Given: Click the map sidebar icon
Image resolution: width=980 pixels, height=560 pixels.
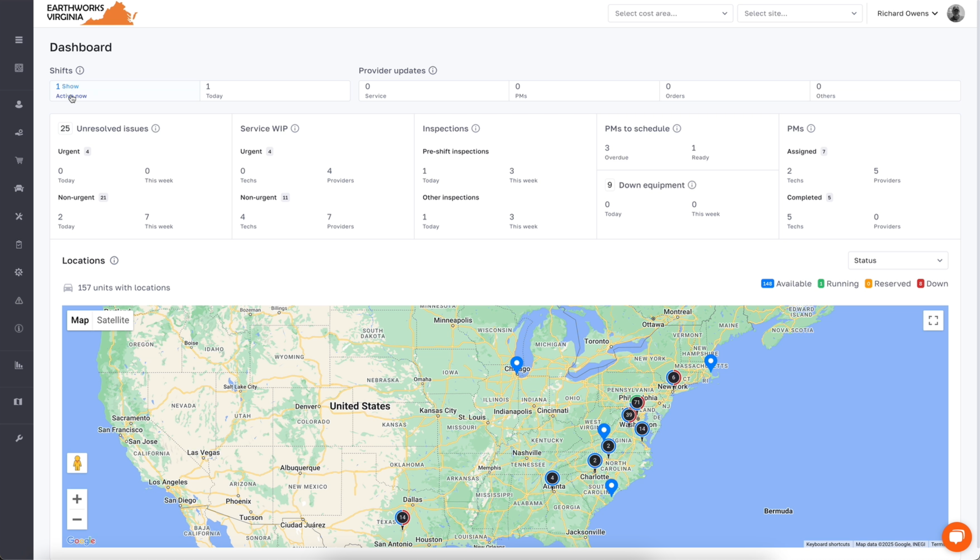Looking at the screenshot, I should [x=18, y=401].
